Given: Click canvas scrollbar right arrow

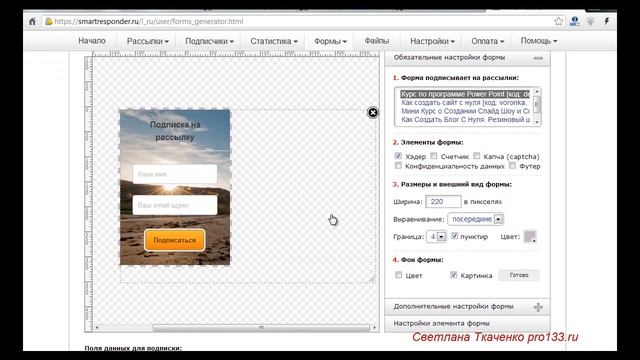Looking at the screenshot, I should [374, 327].
